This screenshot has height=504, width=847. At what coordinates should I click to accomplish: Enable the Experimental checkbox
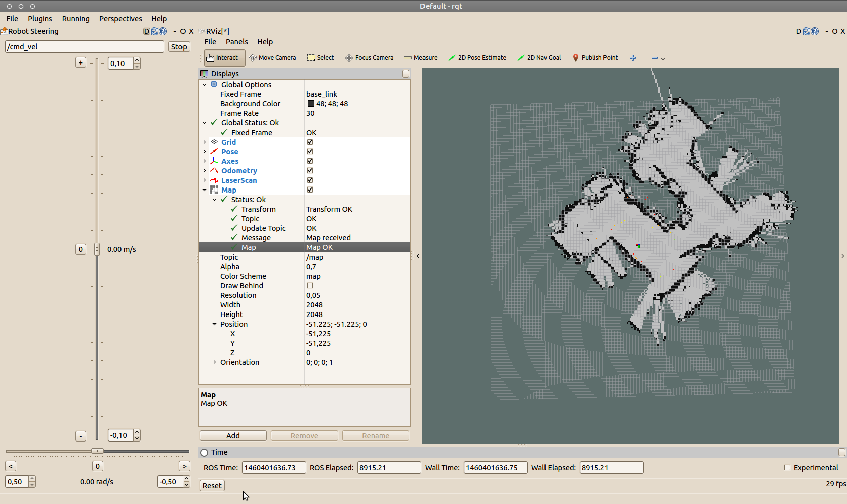point(787,468)
